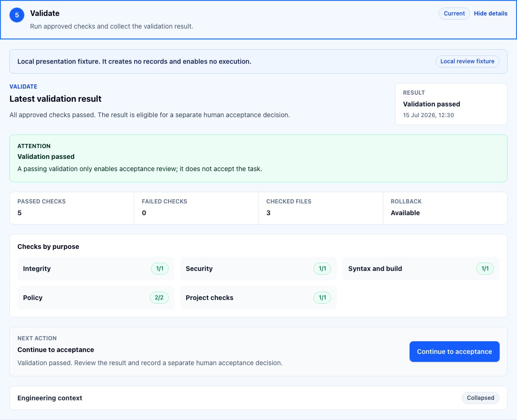Select the Security check row
The image size is (517, 420).
258,269
